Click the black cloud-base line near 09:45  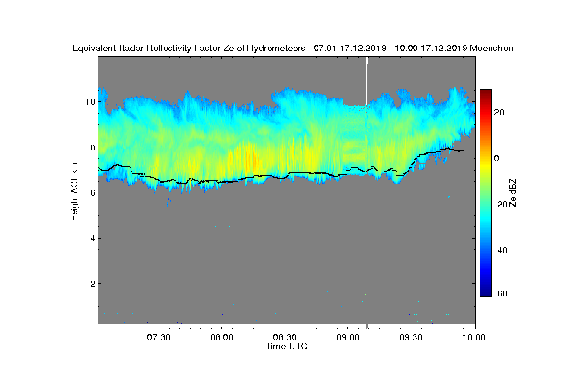(x=442, y=150)
